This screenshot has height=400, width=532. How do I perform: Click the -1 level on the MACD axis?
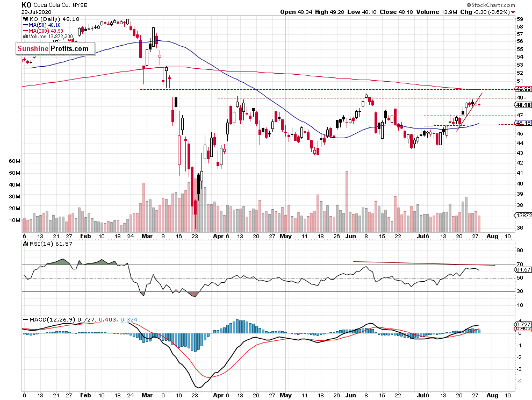(x=519, y=345)
